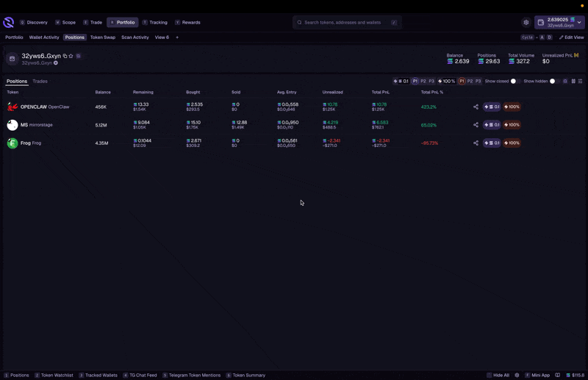Viewport: 588px width, 380px height.
Task: Click the wallet icon in balance button
Action: tap(541, 23)
